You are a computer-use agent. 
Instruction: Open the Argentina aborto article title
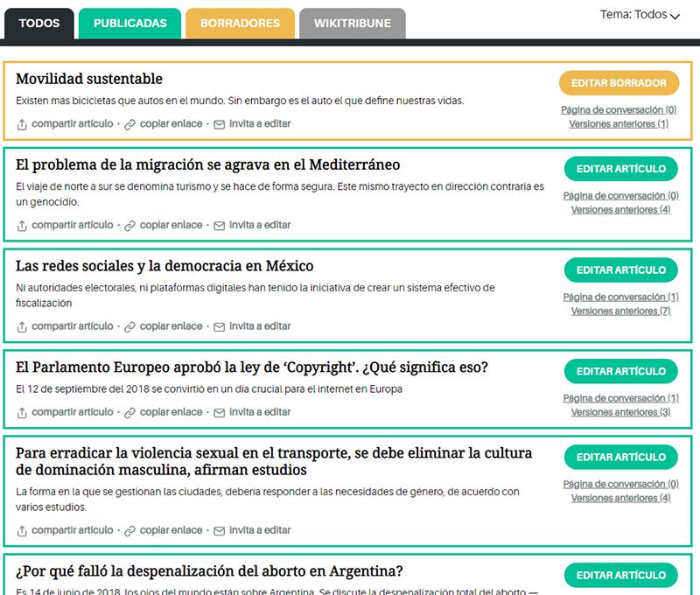point(209,571)
